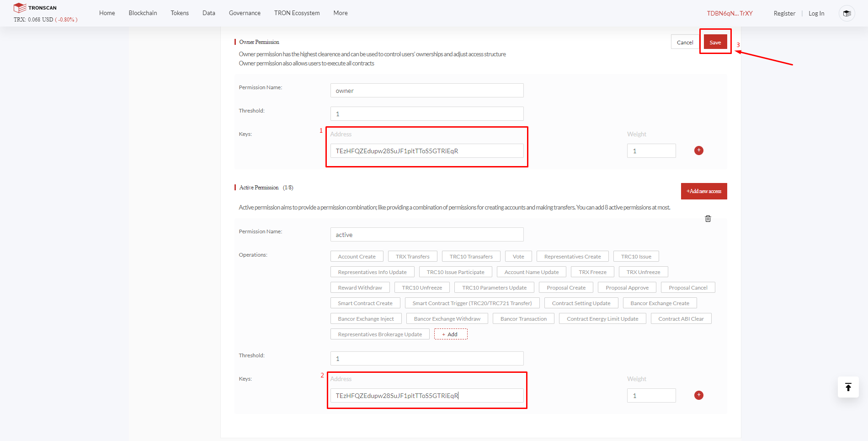This screenshot has width=868, height=441.
Task: Toggle the Bancor Exchange Create operation
Action: coord(660,303)
